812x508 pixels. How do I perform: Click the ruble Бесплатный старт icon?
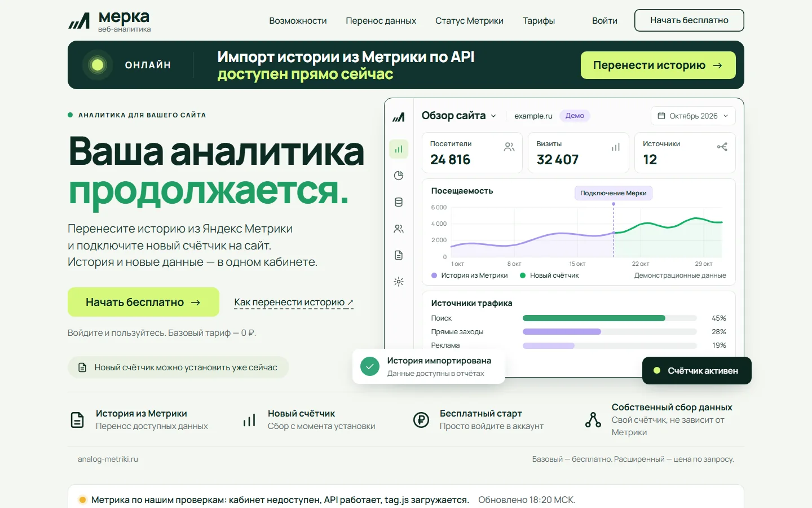click(x=421, y=420)
